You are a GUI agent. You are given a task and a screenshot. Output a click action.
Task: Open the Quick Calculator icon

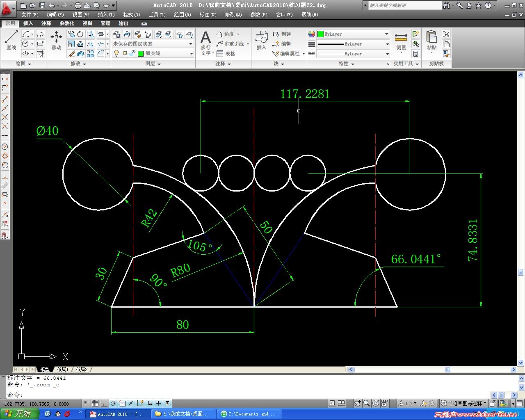(x=416, y=54)
